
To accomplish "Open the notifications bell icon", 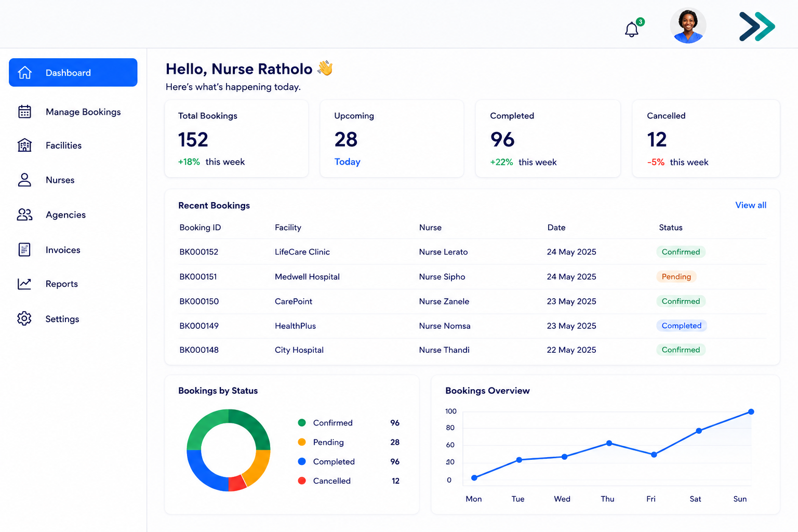I will [x=632, y=30].
